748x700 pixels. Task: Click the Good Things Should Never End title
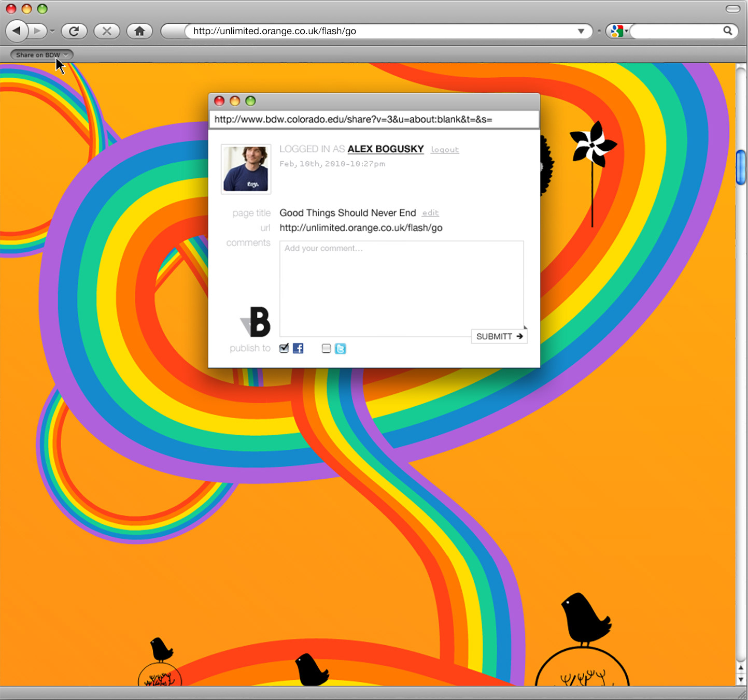point(348,212)
